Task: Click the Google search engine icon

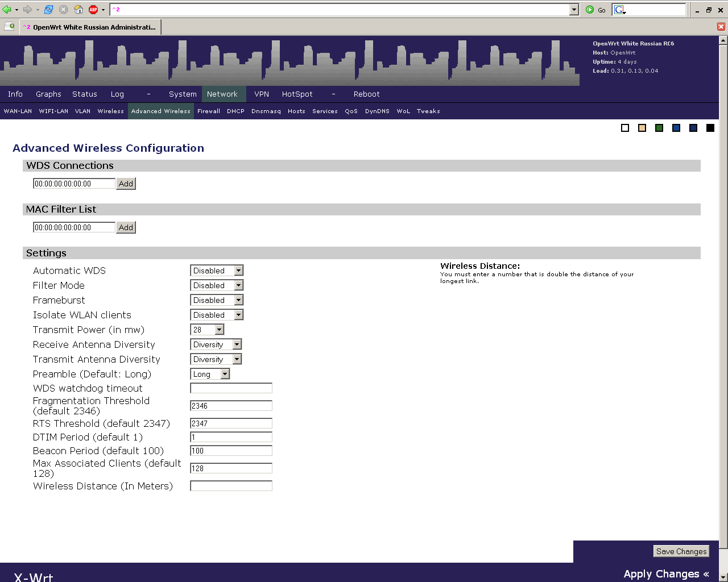Action: [619, 10]
